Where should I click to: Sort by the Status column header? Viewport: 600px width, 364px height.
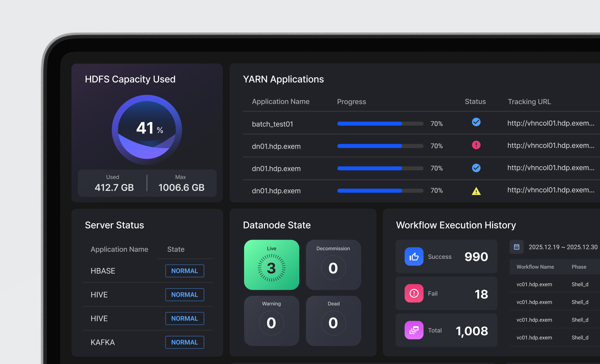click(x=475, y=102)
